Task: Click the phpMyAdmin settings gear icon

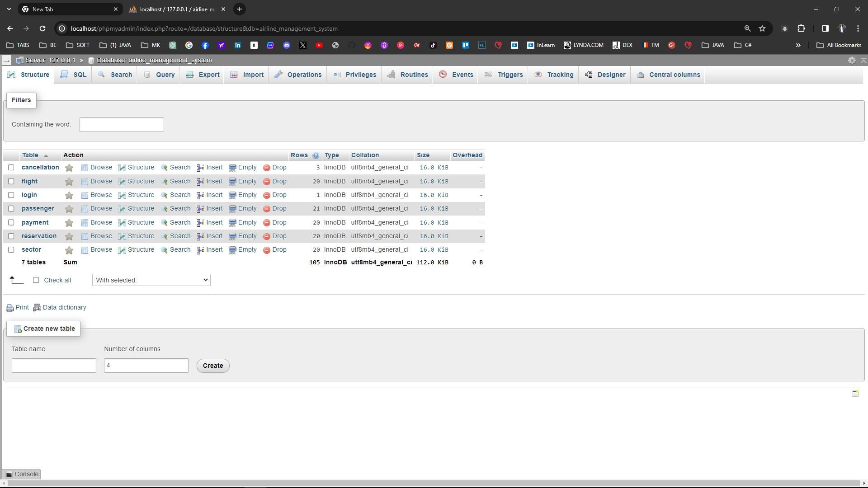Action: point(852,60)
